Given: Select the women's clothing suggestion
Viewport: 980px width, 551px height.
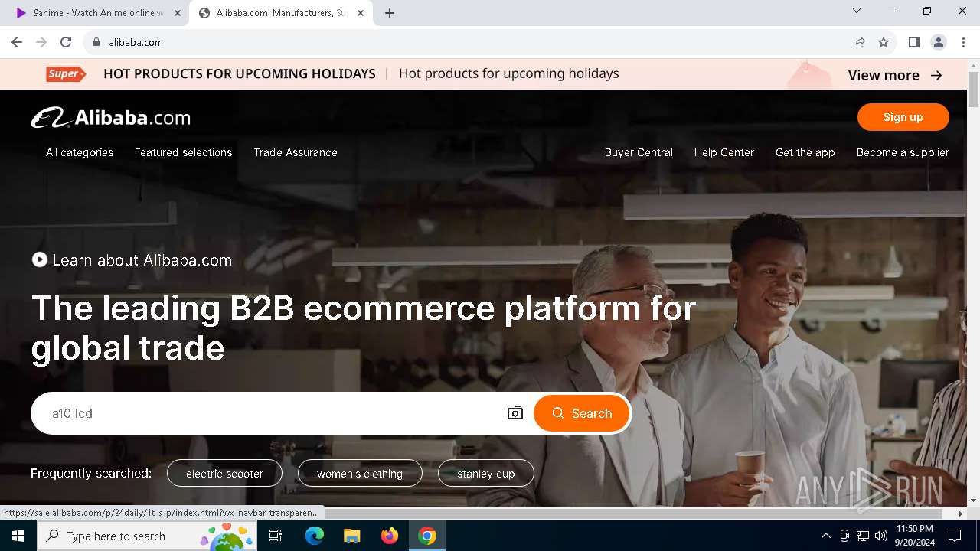Looking at the screenshot, I should pos(360,474).
